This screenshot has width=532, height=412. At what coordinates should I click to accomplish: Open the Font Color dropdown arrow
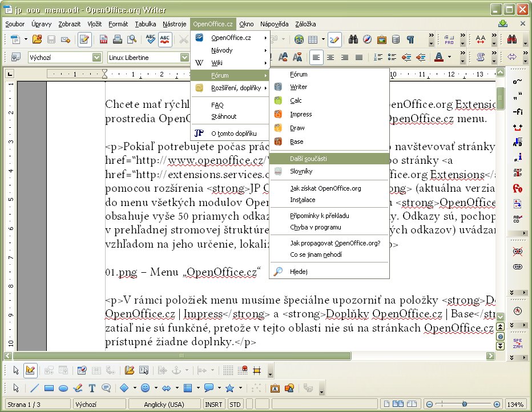pos(450,57)
